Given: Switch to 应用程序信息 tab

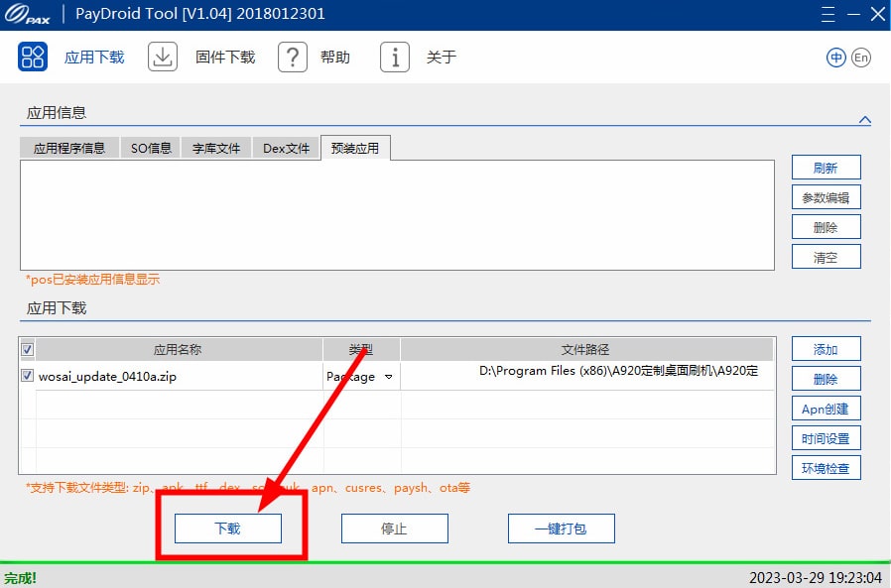Looking at the screenshot, I should click(x=69, y=148).
